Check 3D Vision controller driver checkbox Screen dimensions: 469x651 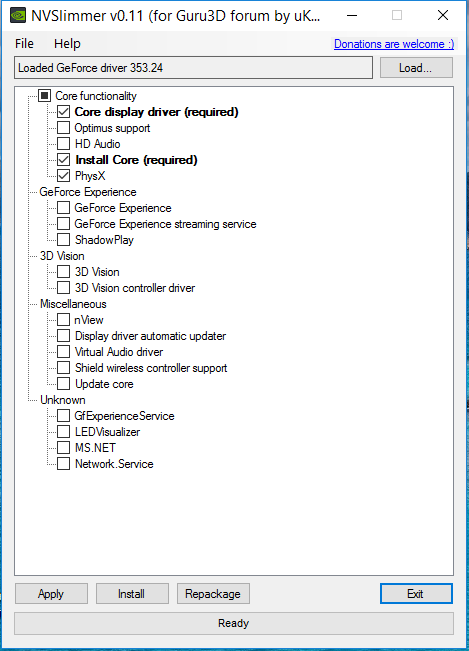pos(64,288)
